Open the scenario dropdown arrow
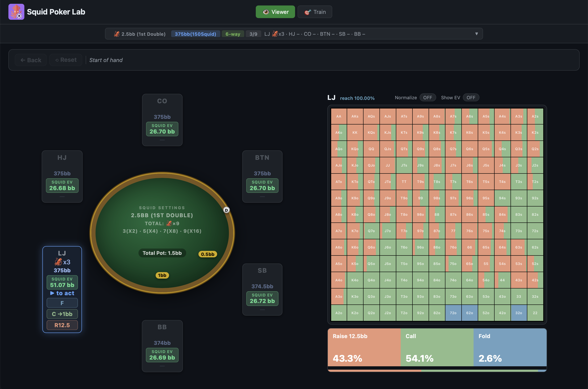588x389 pixels. 476,34
